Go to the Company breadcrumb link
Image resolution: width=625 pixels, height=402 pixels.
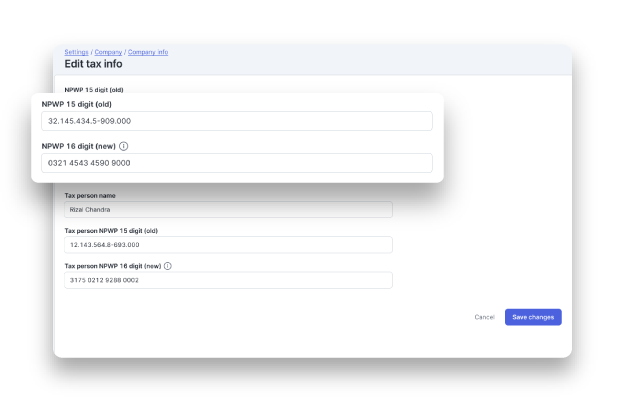[x=108, y=52]
